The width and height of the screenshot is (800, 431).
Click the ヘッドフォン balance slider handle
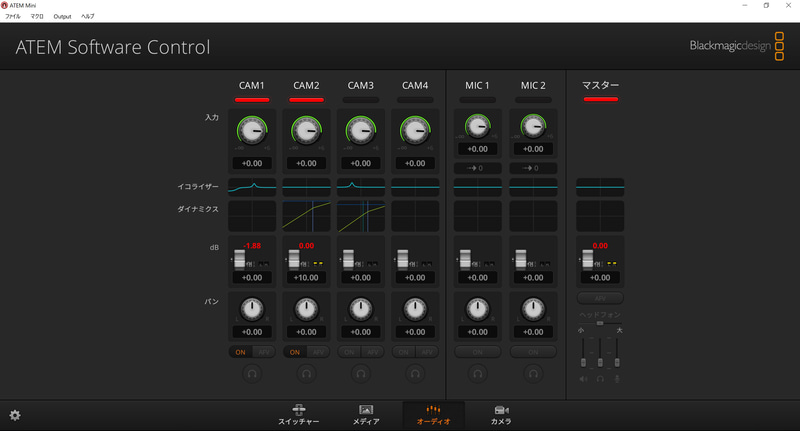point(600,323)
